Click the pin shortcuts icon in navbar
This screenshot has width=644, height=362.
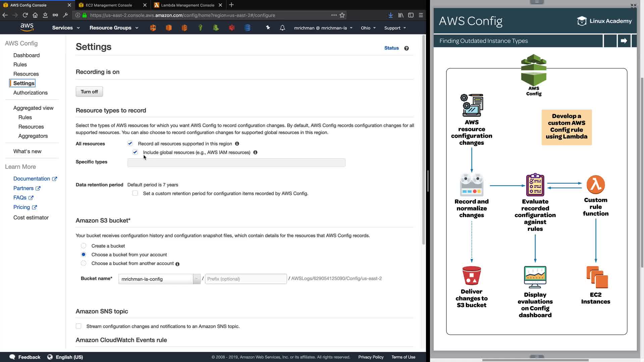point(268,28)
